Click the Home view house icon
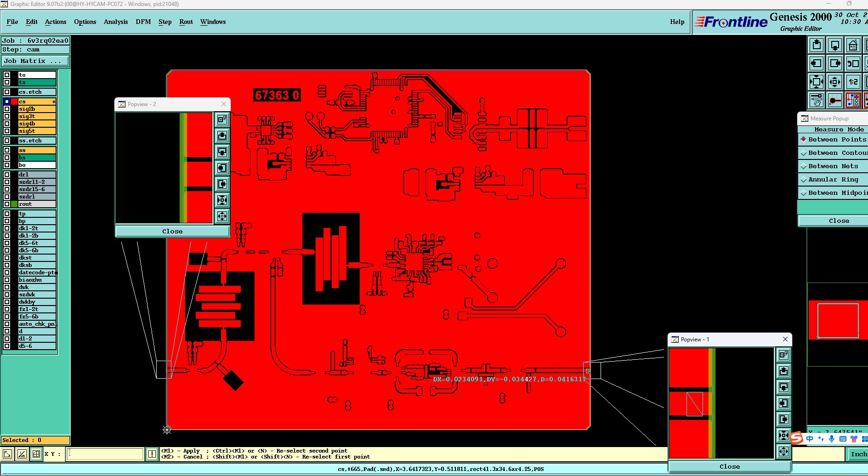This screenshot has width=868, height=476. (853, 45)
